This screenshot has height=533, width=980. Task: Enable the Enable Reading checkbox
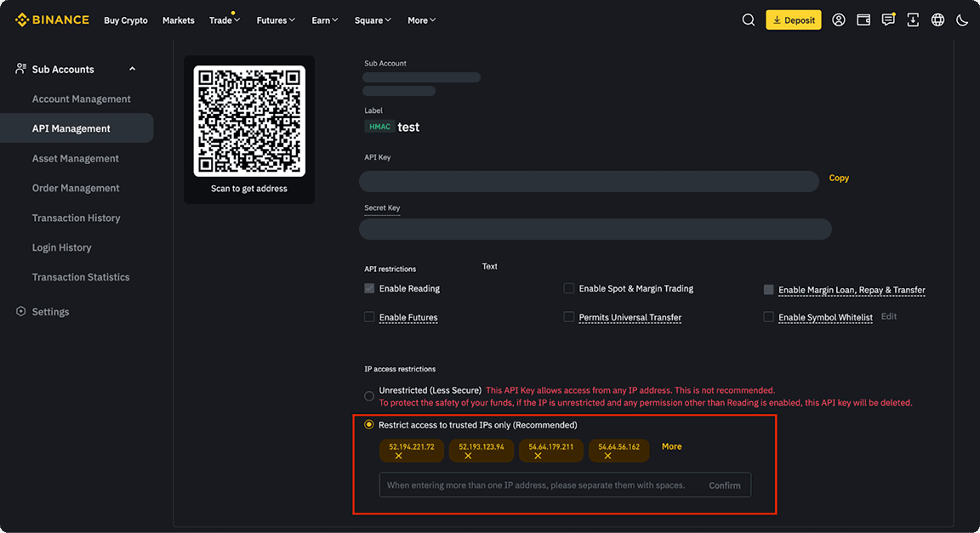368,287
